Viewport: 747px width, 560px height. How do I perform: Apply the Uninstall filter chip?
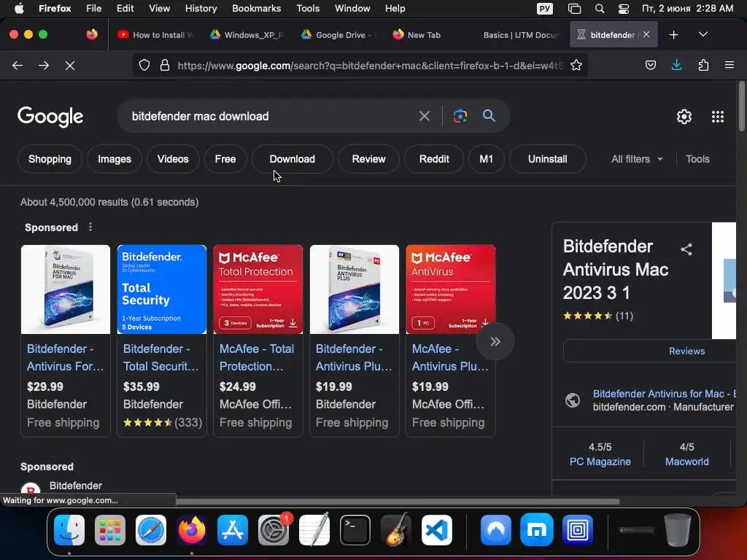[547, 159]
